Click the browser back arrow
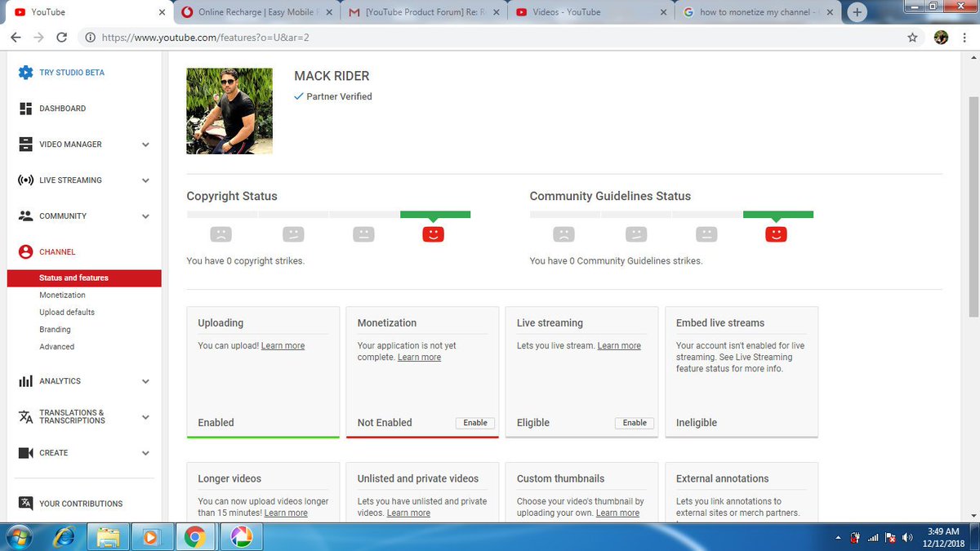 (16, 38)
